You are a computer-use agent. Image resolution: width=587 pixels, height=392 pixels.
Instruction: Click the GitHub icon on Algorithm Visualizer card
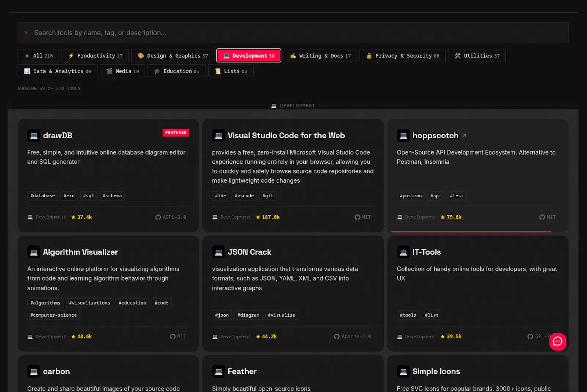tap(173, 337)
